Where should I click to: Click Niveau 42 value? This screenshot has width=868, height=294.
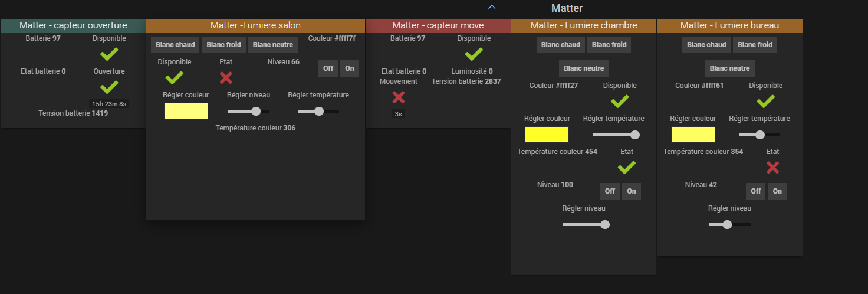pyautogui.click(x=701, y=185)
